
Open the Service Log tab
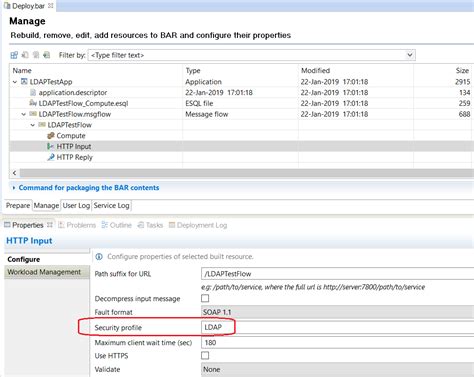[x=111, y=205]
